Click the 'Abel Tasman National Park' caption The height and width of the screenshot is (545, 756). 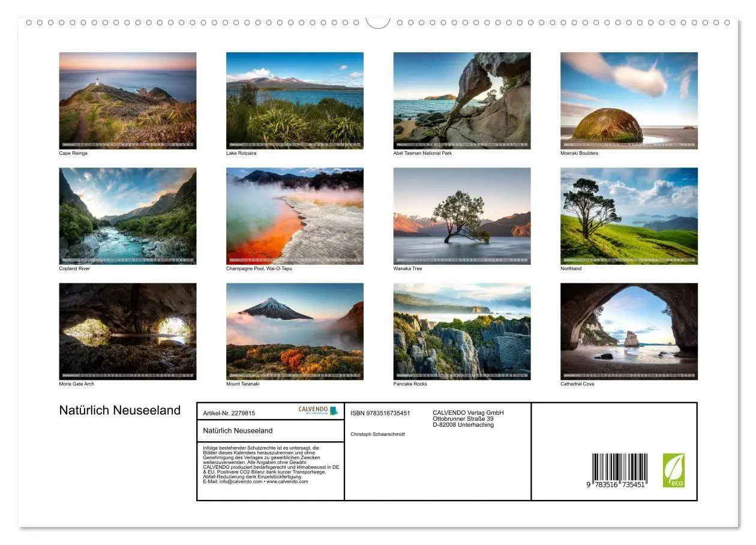[422, 153]
